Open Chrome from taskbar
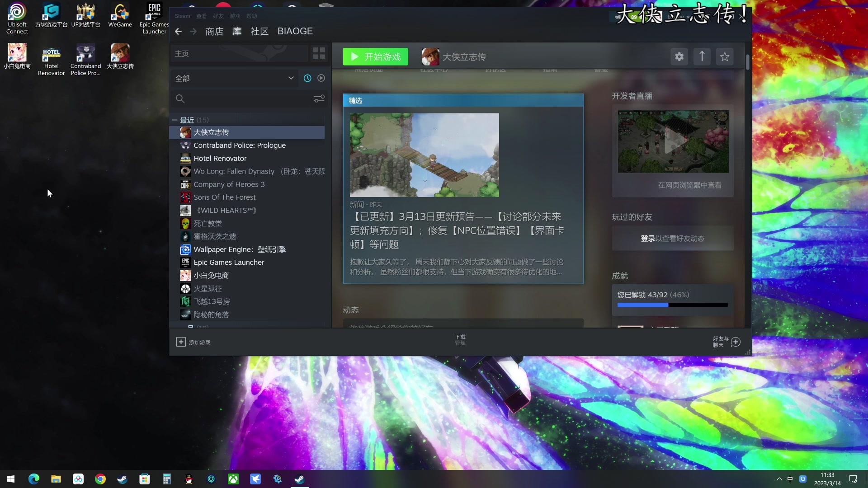The height and width of the screenshot is (488, 868). 100,479
